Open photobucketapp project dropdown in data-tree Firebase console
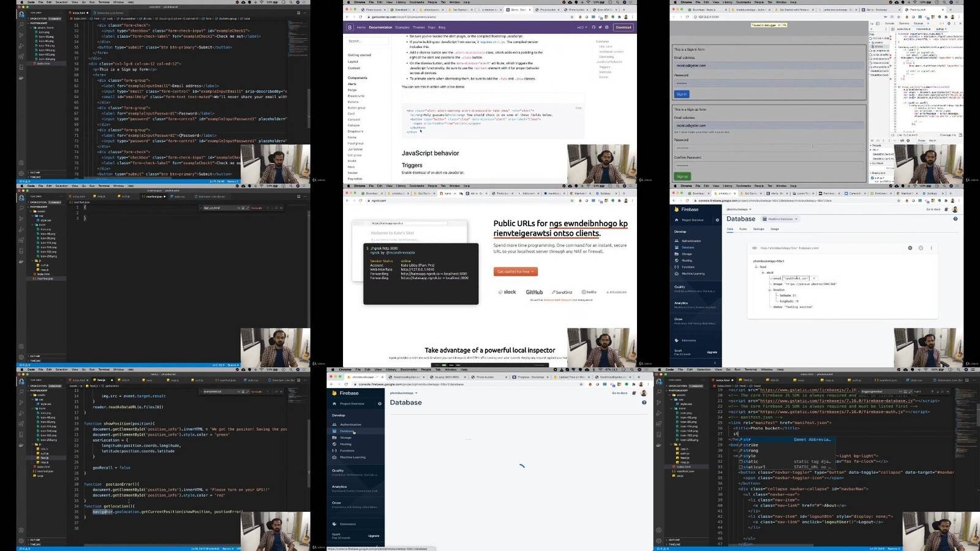The width and height of the screenshot is (980, 551). tap(739, 209)
